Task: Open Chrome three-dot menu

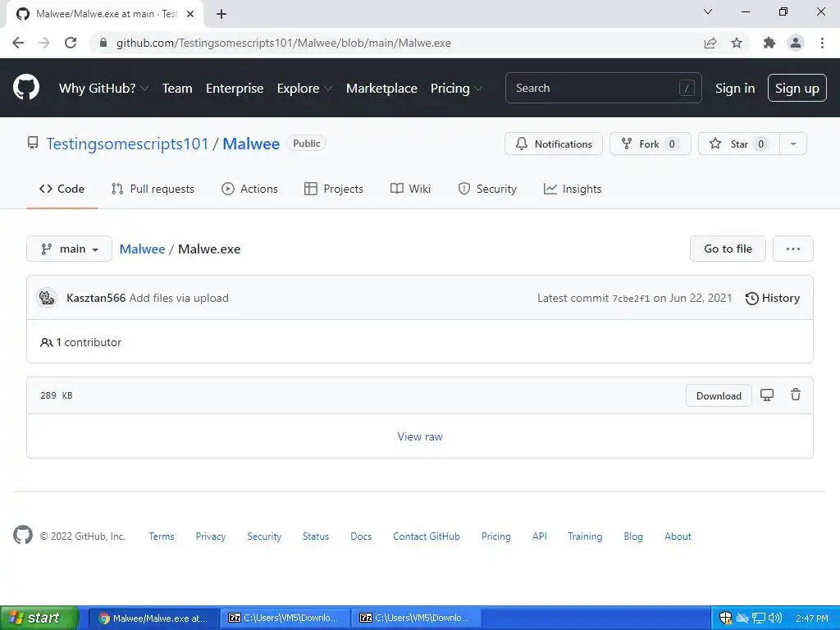Action: [x=822, y=43]
